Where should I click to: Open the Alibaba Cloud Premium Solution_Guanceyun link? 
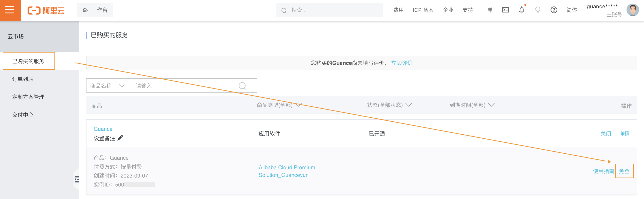pos(287,171)
